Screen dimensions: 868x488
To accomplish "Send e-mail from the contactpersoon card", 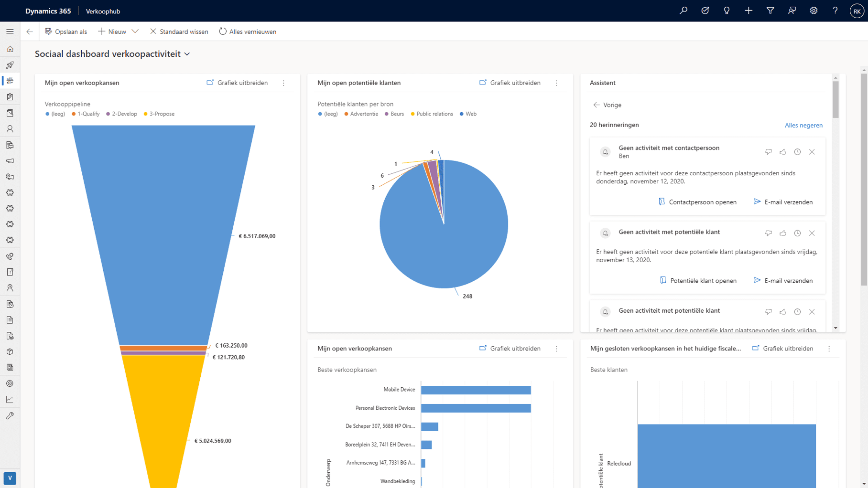I will [x=783, y=202].
